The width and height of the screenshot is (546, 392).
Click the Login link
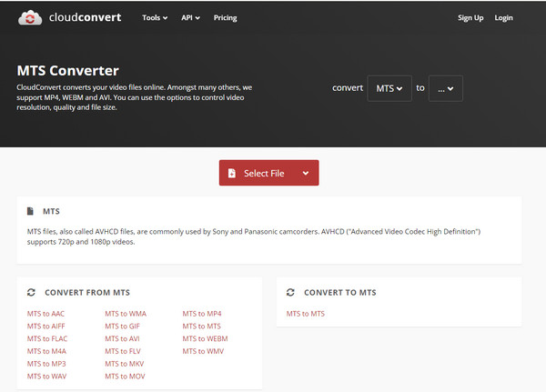[503, 18]
